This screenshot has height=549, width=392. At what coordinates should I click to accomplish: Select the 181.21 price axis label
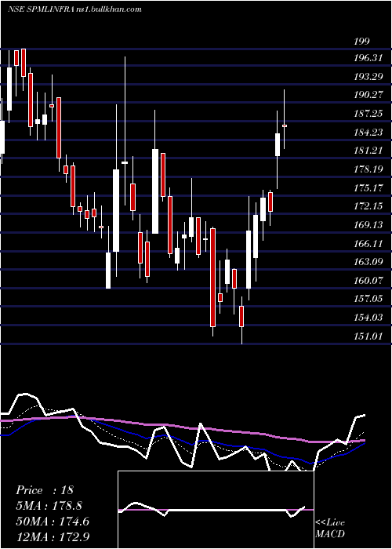pos(368,151)
